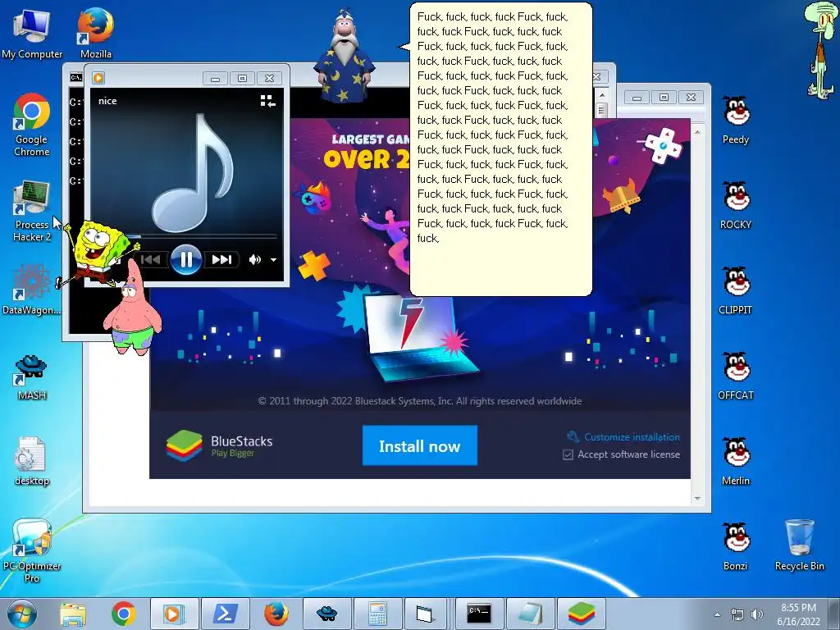Click the Windows Start orb
The image size is (840, 630).
(x=21, y=614)
